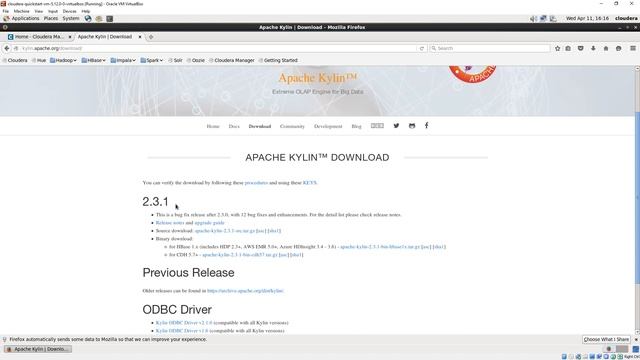640x360 pixels.
Task: Open the Cloudera Manager bookmark
Action: (231, 60)
